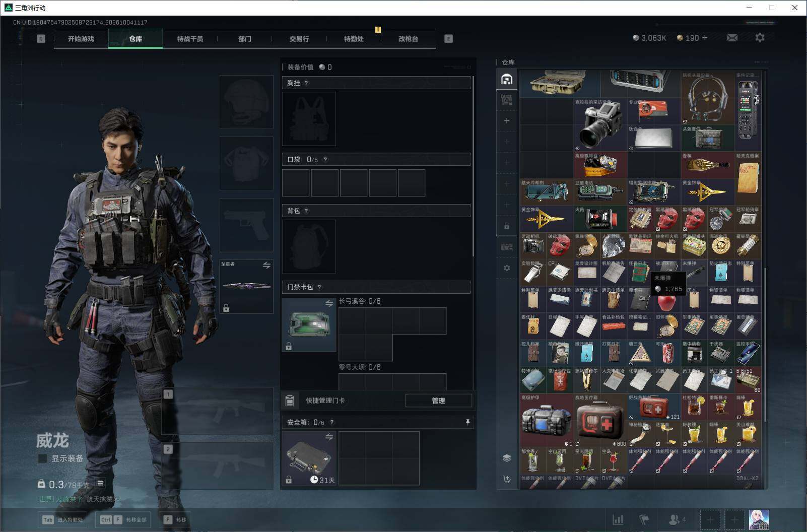Open the bar chart statistics icon
Image resolution: width=807 pixels, height=532 pixels.
[618, 519]
